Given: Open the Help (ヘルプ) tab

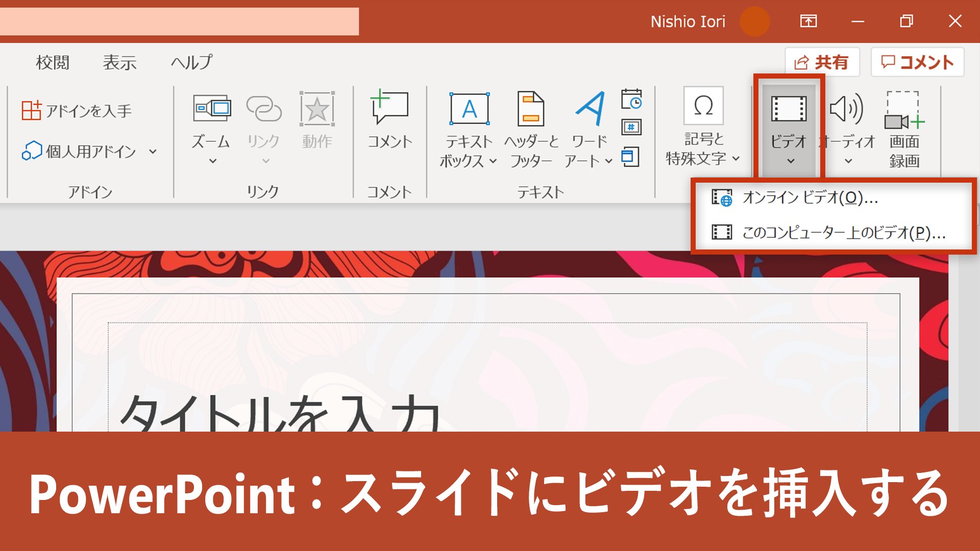Looking at the screenshot, I should click(191, 62).
